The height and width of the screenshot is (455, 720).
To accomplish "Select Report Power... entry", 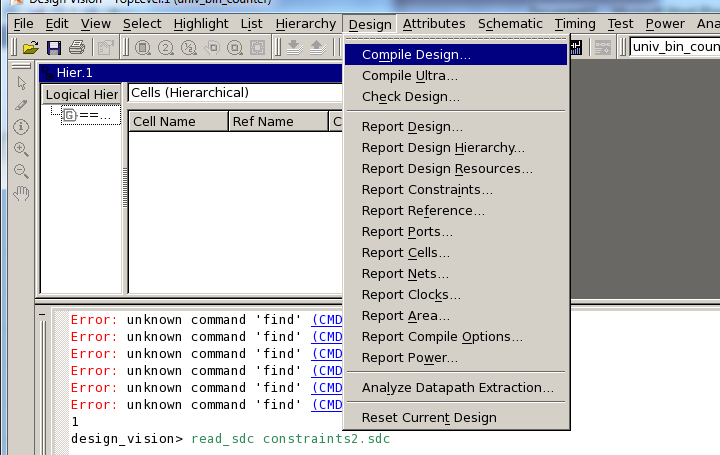I will click(456, 358).
